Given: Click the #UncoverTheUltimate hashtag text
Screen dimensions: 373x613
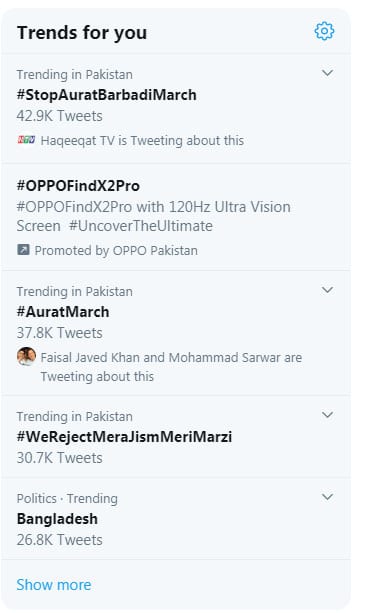Looking at the screenshot, I should [141, 226].
